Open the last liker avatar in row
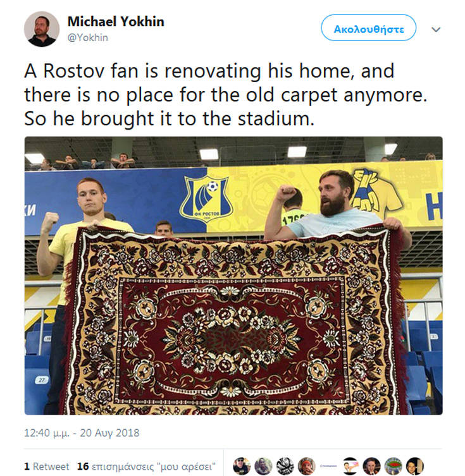465x476 pixels. (415, 466)
